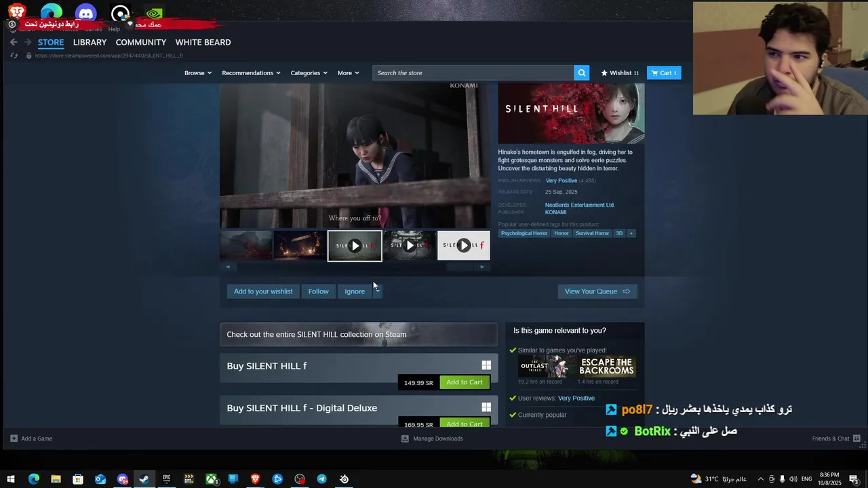
Task: Click the Ignore button
Action: (355, 291)
